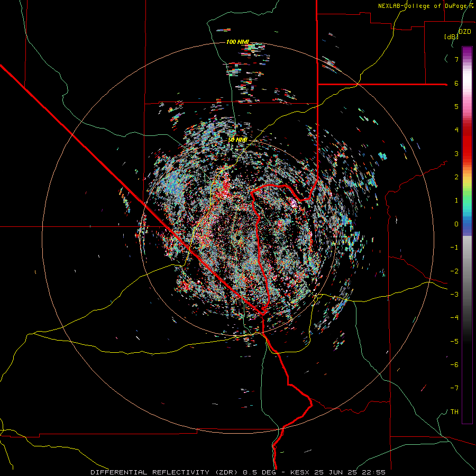Click the "7" value on the color scale
The height and width of the screenshot is (476, 476).
coord(456,59)
